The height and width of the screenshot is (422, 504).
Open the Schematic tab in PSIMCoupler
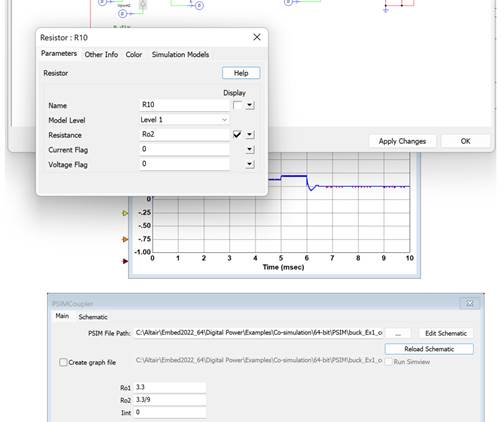(93, 317)
